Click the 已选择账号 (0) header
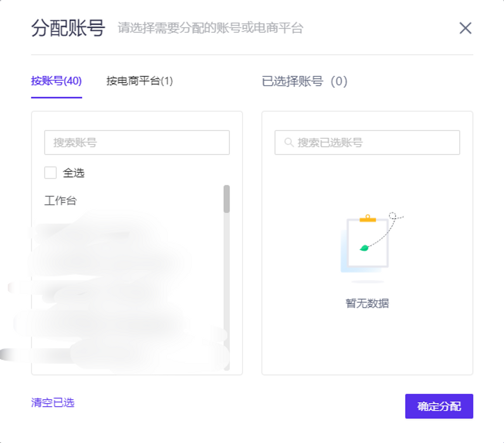Image resolution: width=504 pixels, height=443 pixels. 305,81
